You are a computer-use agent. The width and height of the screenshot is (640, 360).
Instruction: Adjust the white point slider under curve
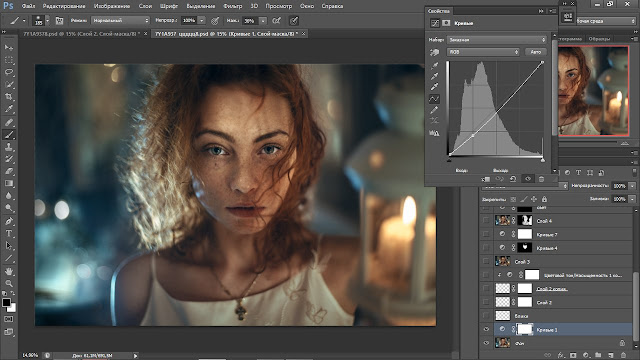[x=542, y=160]
